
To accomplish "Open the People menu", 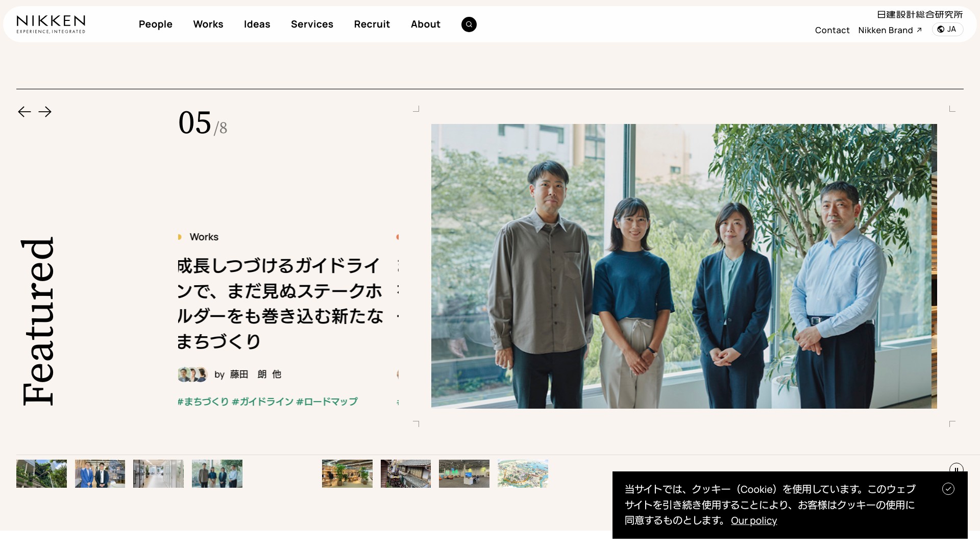I will [155, 24].
